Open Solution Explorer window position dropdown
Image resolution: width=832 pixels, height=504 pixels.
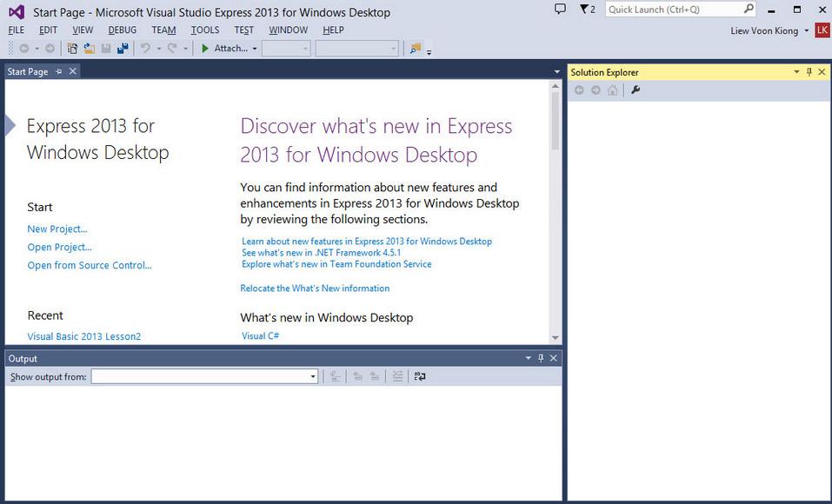[796, 71]
